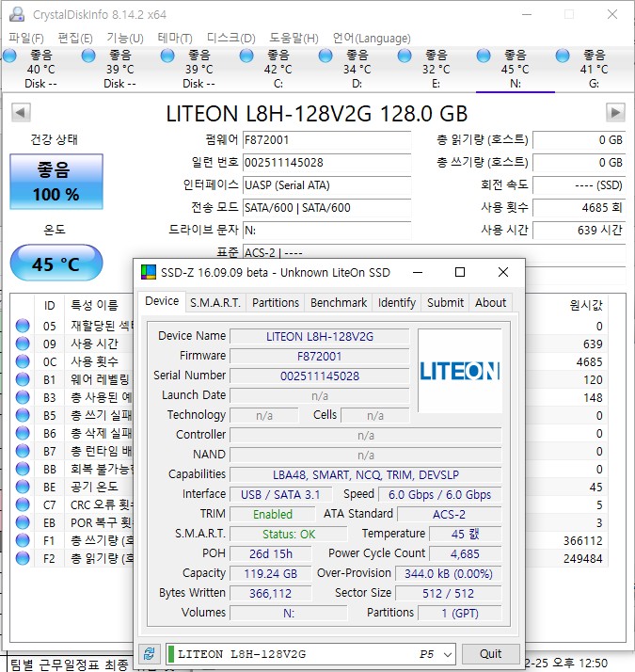Select the E: disk at 32 °C
The width and height of the screenshot is (635, 672).
pos(436,69)
